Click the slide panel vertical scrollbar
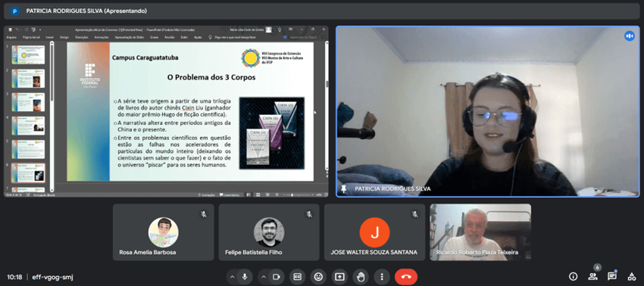Image resolution: width=644 pixels, height=286 pixels. [52, 117]
